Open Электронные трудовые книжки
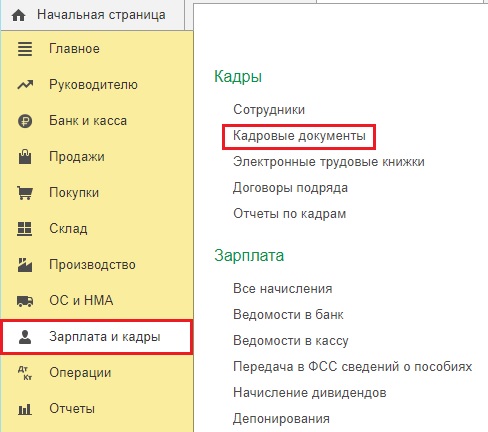Screen dimensions: 488x432 (x=329, y=162)
